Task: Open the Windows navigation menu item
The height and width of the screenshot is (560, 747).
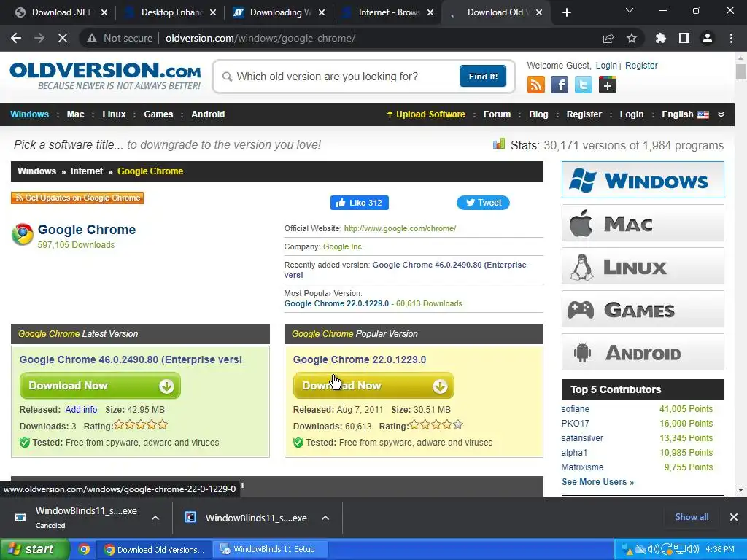Action: [29, 114]
